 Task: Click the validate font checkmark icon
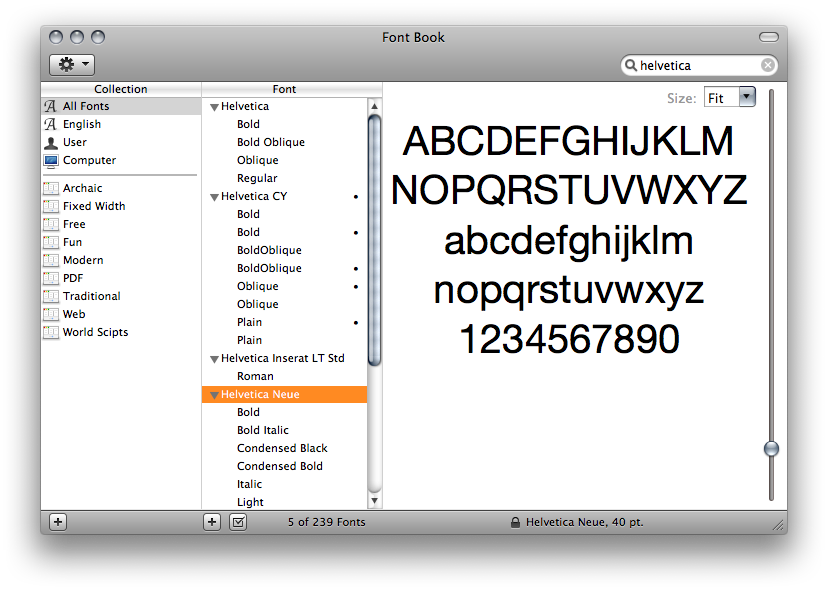coord(238,521)
